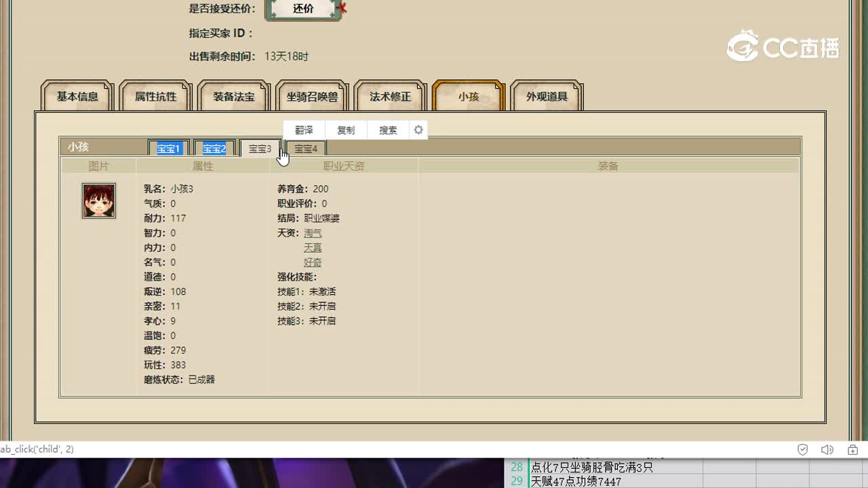Select the 职业评价: 0 value

coord(302,204)
